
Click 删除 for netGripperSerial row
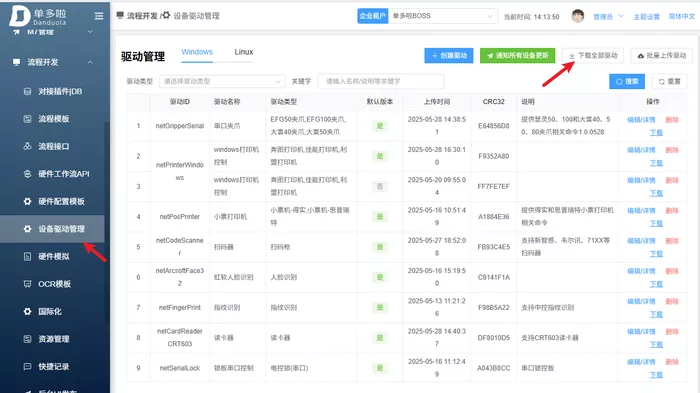[x=671, y=120]
